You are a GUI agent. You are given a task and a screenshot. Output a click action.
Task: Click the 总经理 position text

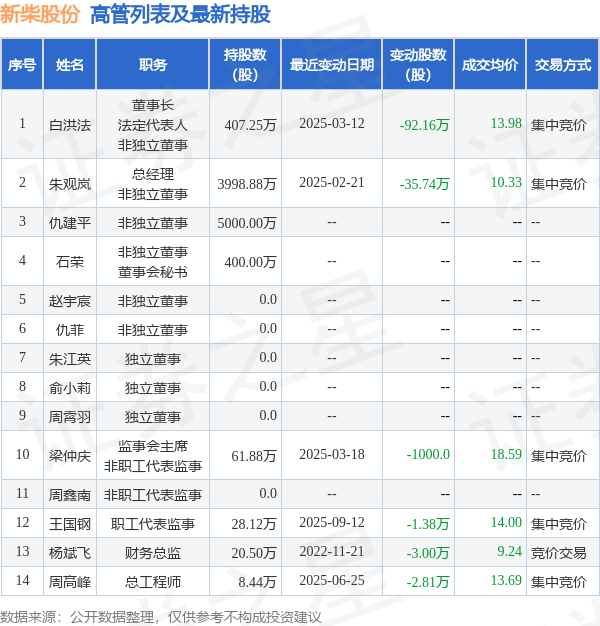point(152,174)
